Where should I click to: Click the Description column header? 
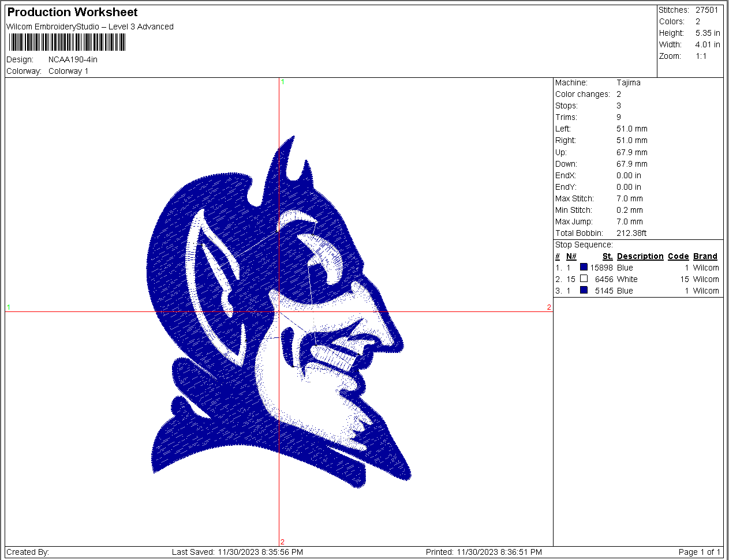coord(640,256)
